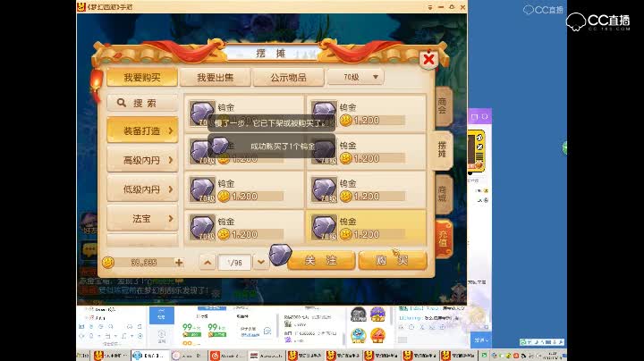Open the red NetEase music taskbar item
The width and height of the screenshot is (644, 361).
[227, 356]
